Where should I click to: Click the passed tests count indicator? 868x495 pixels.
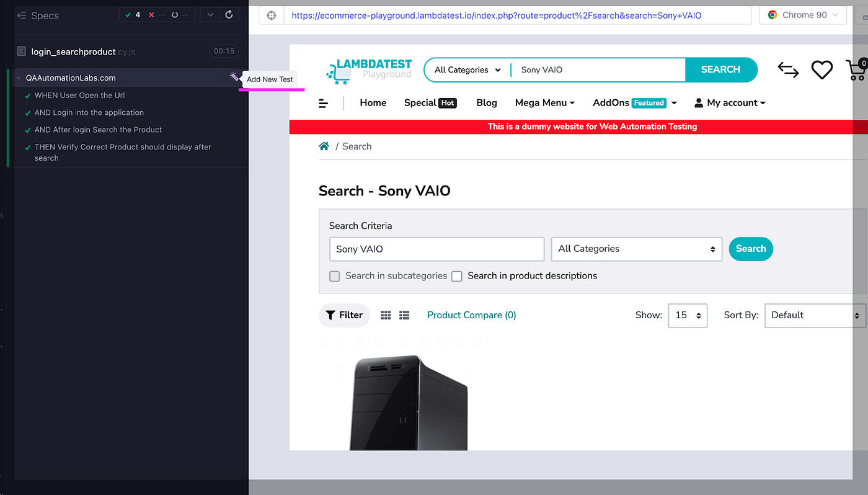point(133,15)
